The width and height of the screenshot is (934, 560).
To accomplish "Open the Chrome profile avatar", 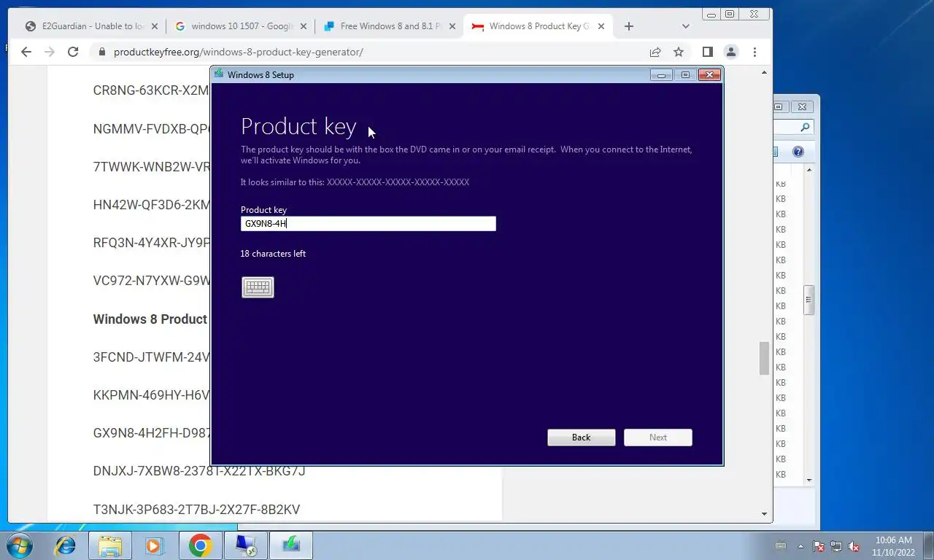I will pyautogui.click(x=730, y=52).
